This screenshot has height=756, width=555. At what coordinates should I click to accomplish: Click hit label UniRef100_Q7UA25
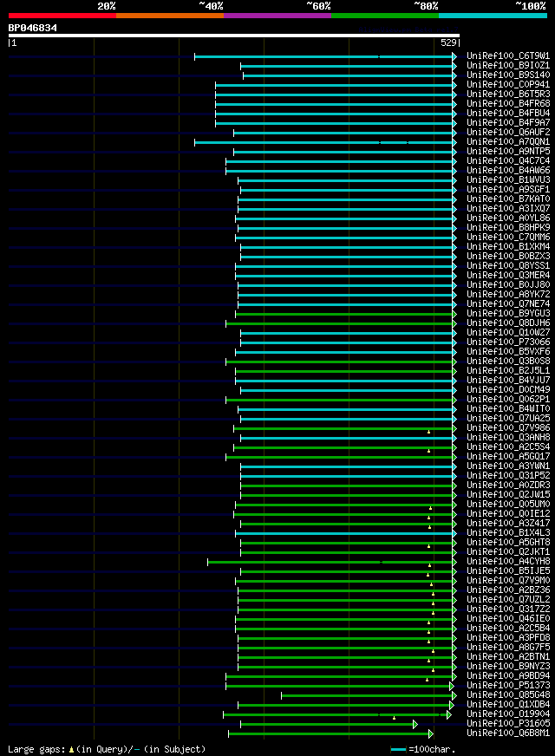(x=508, y=419)
